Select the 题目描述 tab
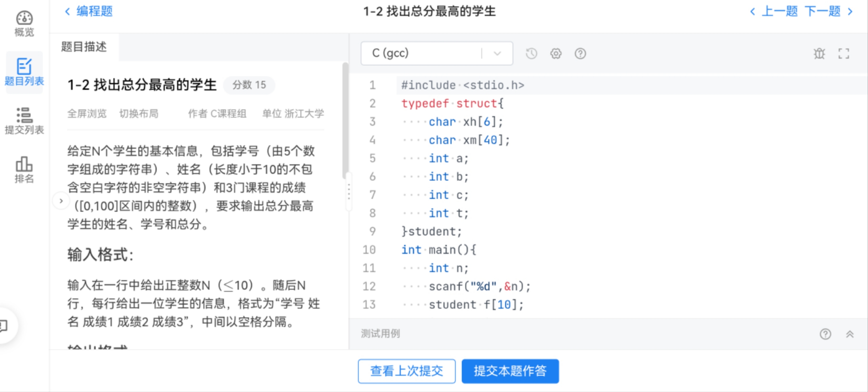Image resolution: width=868 pixels, height=392 pixels. [84, 47]
